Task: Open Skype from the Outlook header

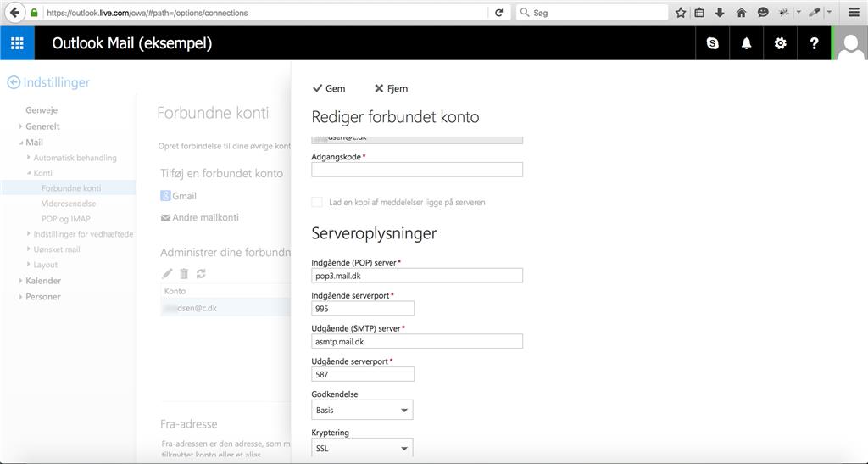Action: 712,43
